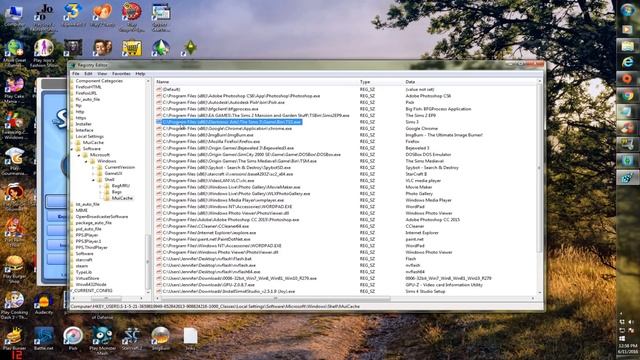Select the VirtualStore key in the tree
The image size is (640, 360).
click(87, 278)
